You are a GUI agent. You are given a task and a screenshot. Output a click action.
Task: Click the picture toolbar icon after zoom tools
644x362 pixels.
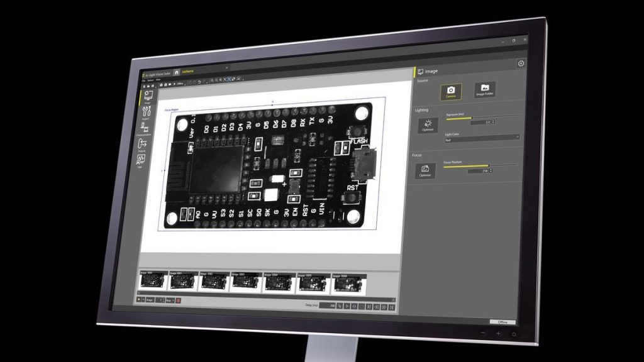[238, 79]
